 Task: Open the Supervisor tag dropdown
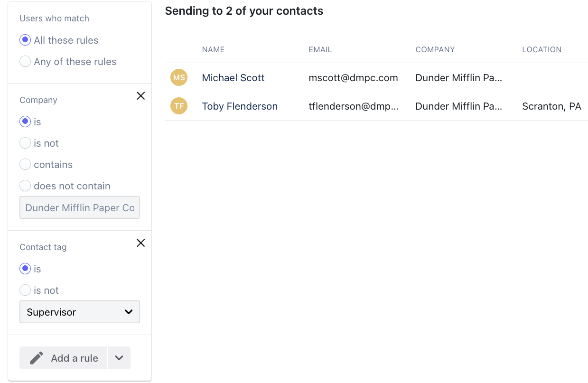pos(80,312)
